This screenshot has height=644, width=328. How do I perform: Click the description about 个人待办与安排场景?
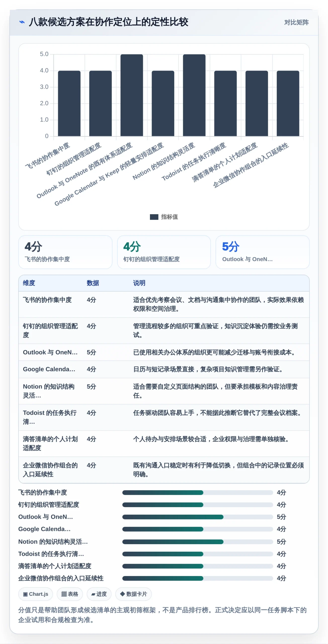coord(212,439)
